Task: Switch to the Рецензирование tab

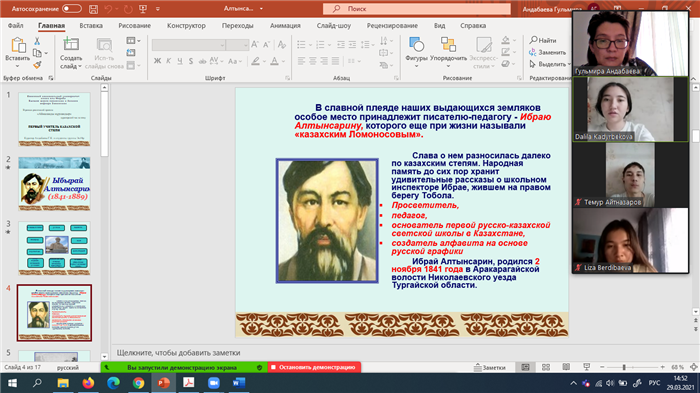Action: [392, 25]
